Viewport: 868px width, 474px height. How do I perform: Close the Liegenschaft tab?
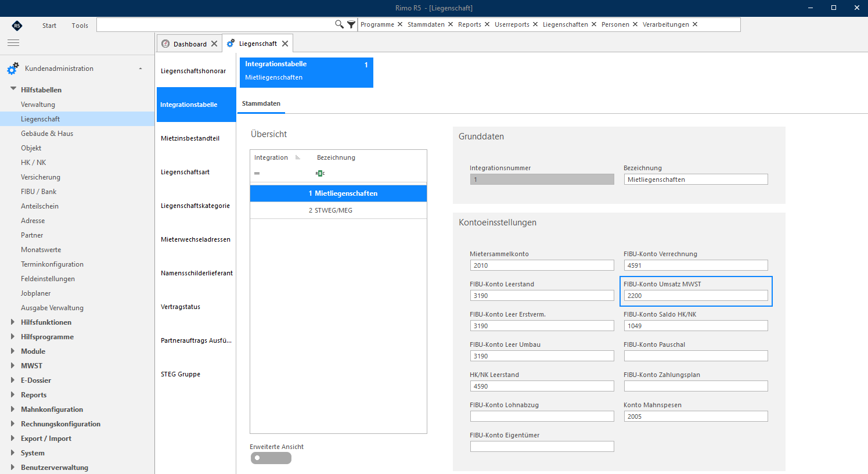(x=285, y=44)
